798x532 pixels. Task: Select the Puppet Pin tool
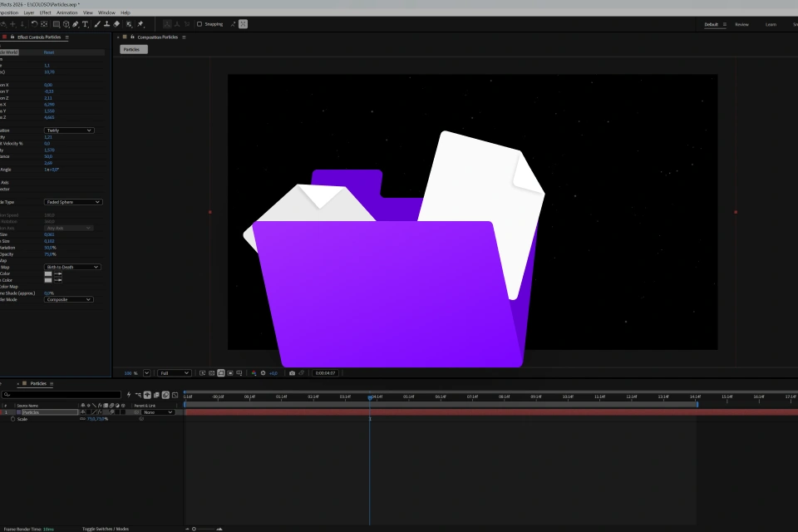140,24
